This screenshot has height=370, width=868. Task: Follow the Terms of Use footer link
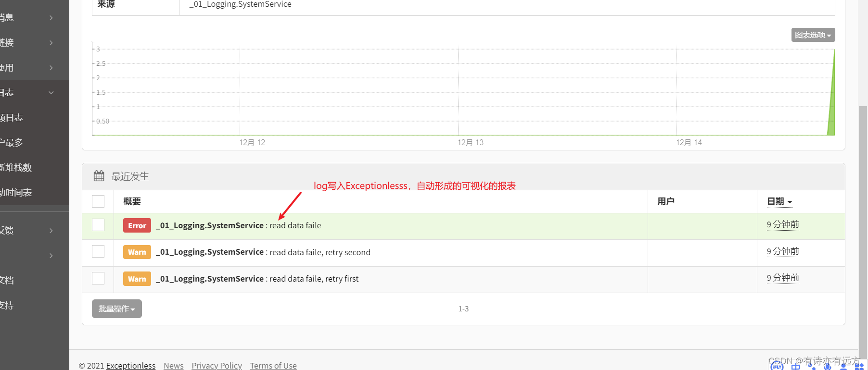point(273,366)
